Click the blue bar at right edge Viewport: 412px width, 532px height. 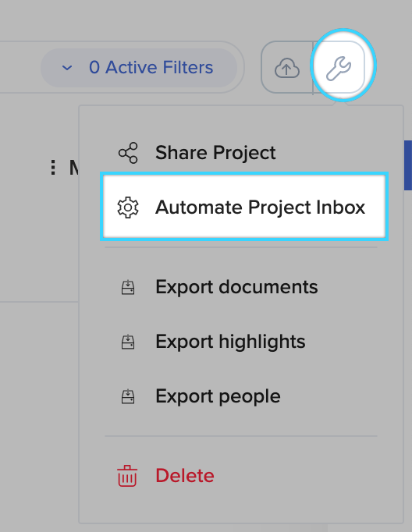(408, 165)
